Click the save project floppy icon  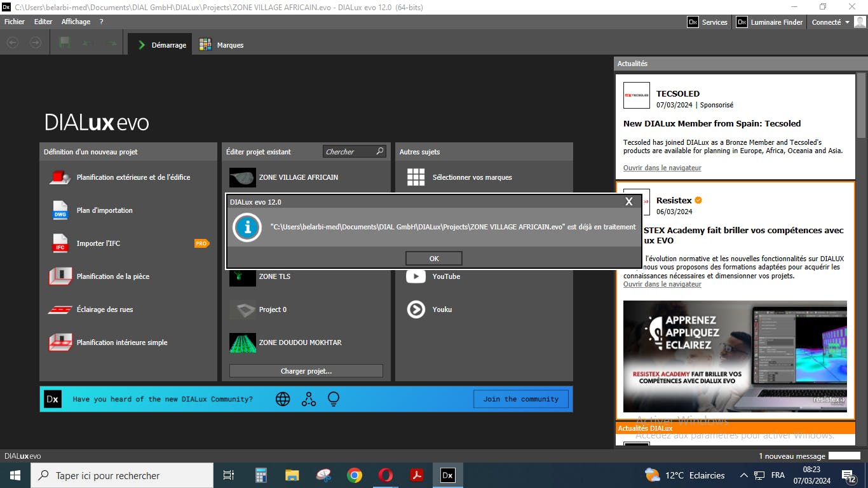[64, 43]
